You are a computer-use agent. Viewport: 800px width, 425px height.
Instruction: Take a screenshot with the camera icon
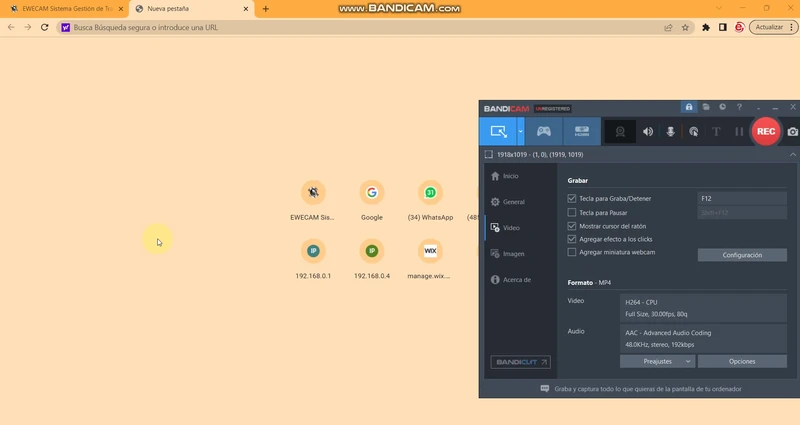pos(792,132)
